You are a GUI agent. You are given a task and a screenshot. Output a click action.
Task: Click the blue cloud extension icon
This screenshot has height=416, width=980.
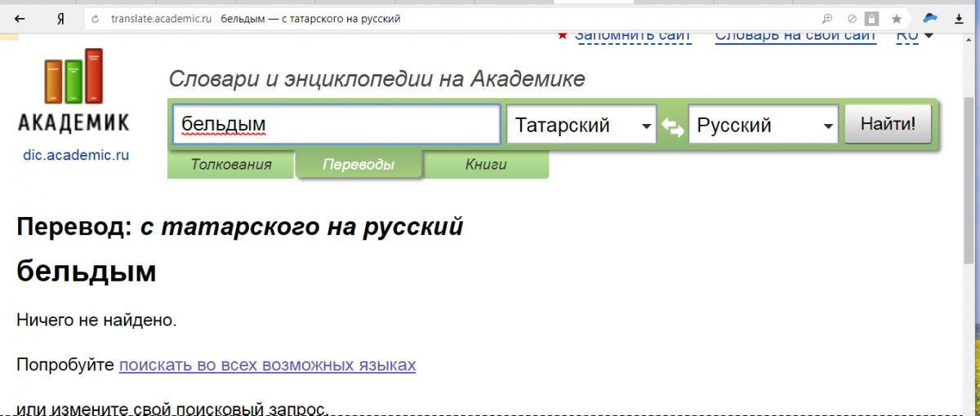[929, 18]
